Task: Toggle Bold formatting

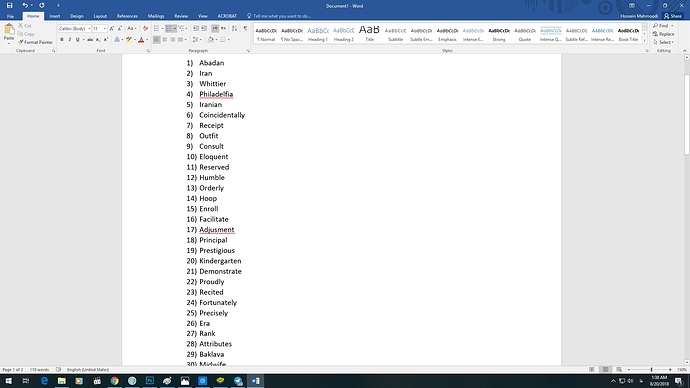Action: pos(62,40)
